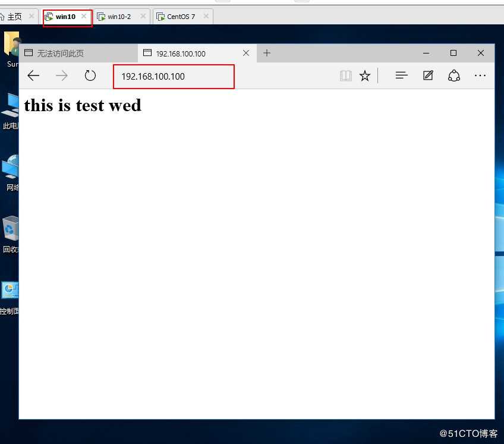504x444 pixels.
Task: Select the Recycle Bin desktop icon
Action: pos(10,234)
